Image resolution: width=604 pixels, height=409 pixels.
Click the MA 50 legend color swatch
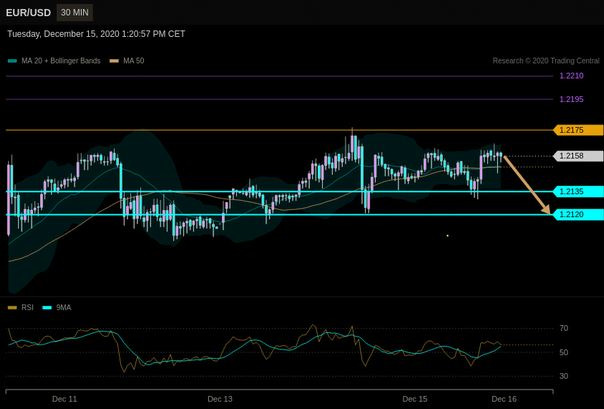click(114, 61)
